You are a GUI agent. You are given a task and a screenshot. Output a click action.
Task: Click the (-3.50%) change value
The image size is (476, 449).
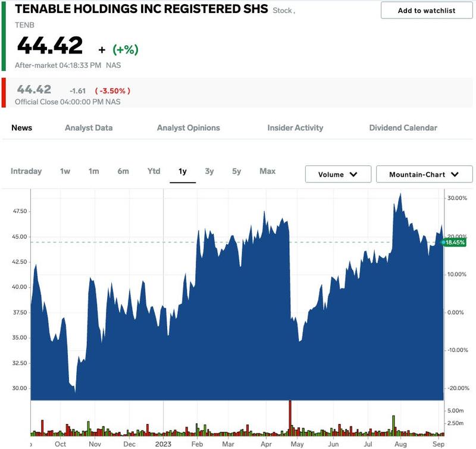[112, 91]
